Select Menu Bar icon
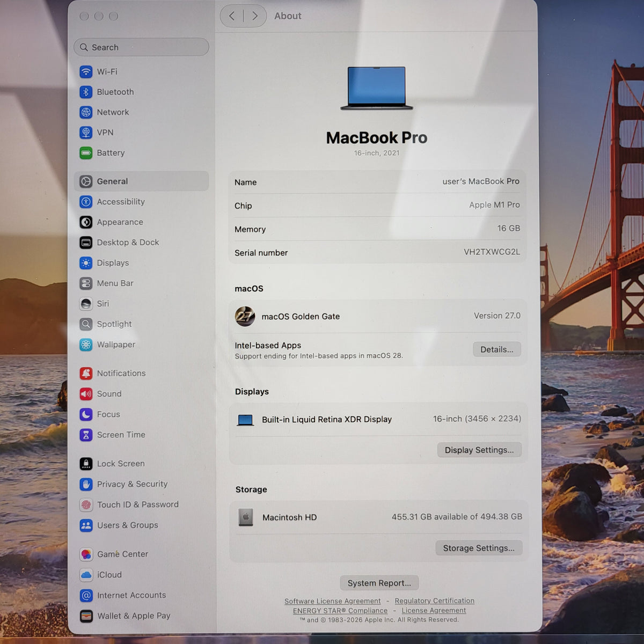The image size is (644, 644). (86, 283)
